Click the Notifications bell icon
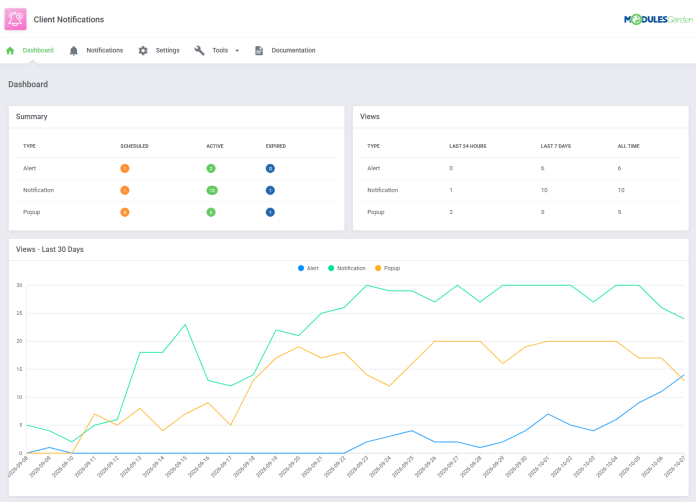 coord(74,51)
